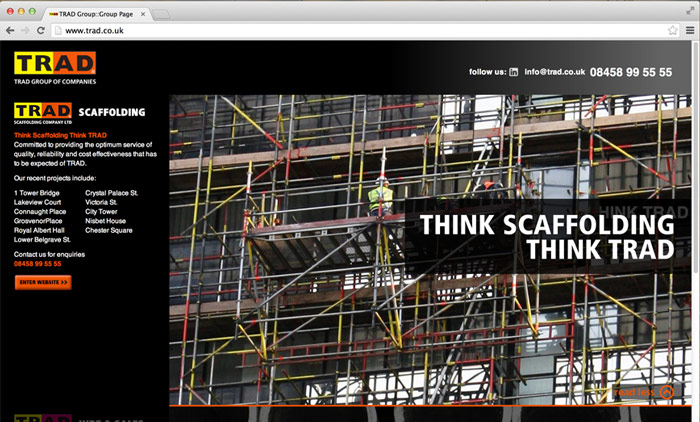Select the TRAD Group::Group Page tab
Screen dimensions: 700x422
click(96, 14)
